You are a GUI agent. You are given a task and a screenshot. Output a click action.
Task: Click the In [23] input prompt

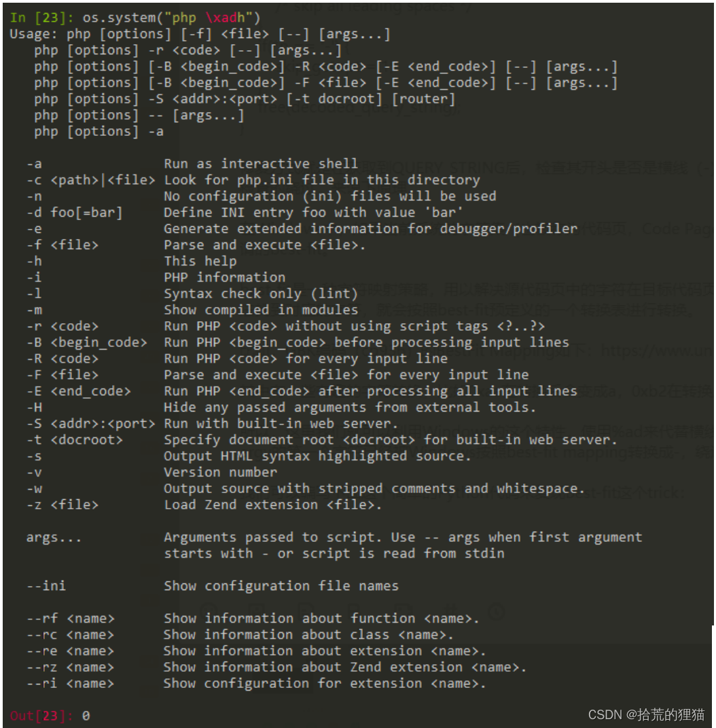coord(41,18)
